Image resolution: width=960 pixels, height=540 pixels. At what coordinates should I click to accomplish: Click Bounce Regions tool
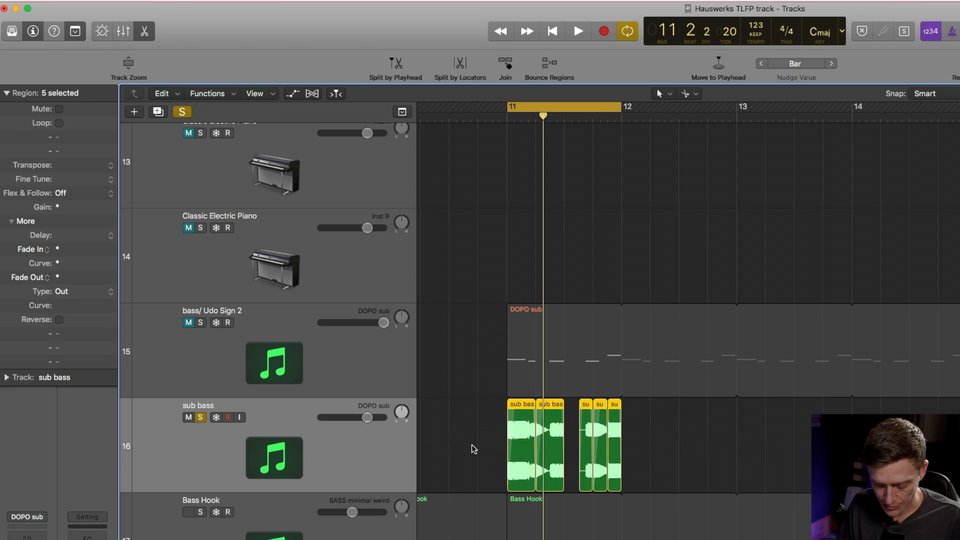point(549,62)
